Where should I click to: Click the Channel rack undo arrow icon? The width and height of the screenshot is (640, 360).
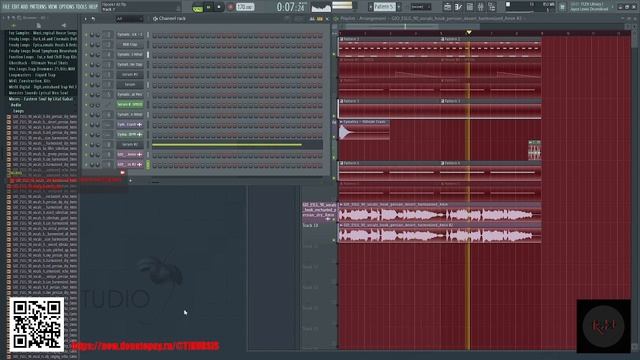click(93, 19)
